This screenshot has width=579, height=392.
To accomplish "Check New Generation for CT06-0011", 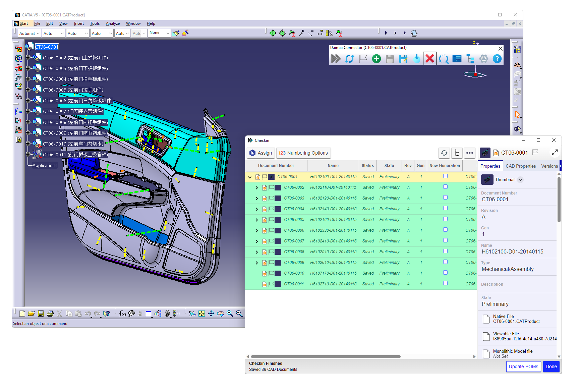I will coord(445,283).
